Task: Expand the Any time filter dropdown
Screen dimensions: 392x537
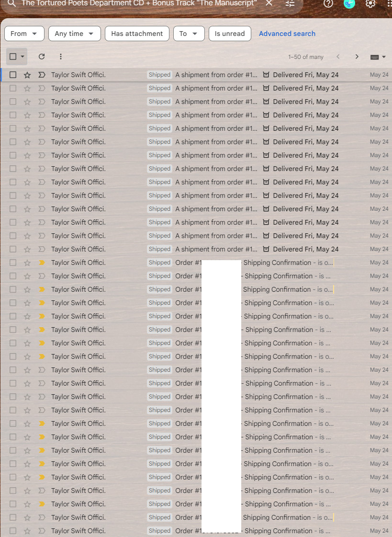Action: tap(75, 34)
